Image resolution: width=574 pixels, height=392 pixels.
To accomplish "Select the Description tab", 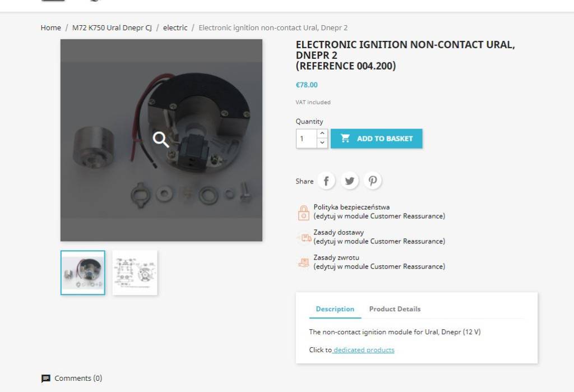I will click(335, 309).
